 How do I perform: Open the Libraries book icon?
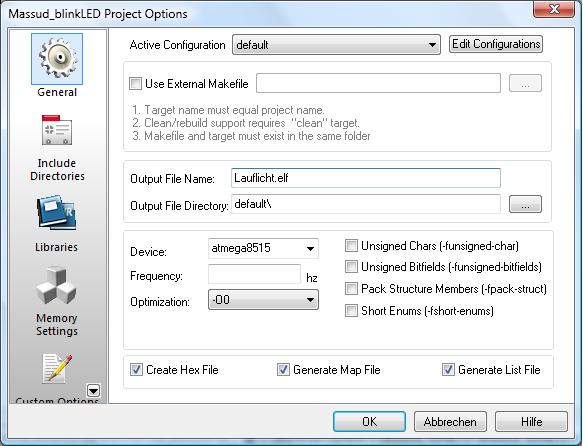coord(57,213)
